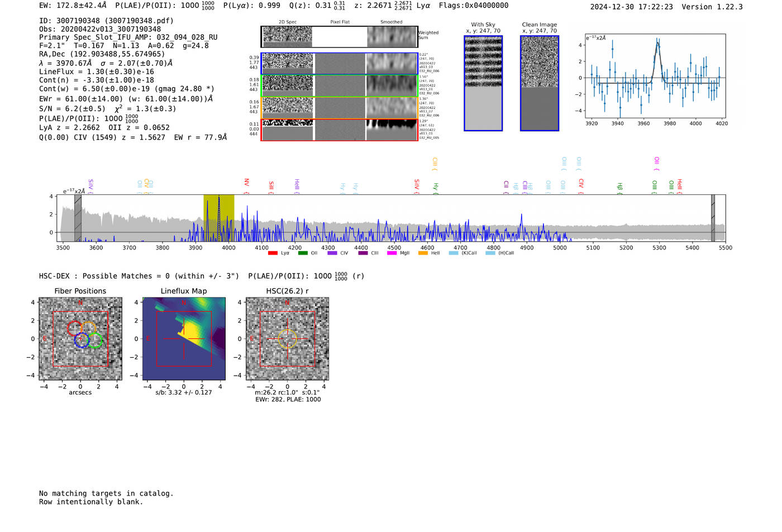
Task: Select the Weighted Sum 2D Spec cutout
Action: click(288, 37)
